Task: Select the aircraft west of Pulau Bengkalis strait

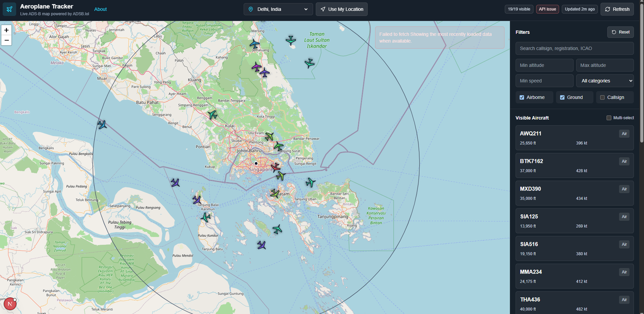Action: click(x=102, y=125)
